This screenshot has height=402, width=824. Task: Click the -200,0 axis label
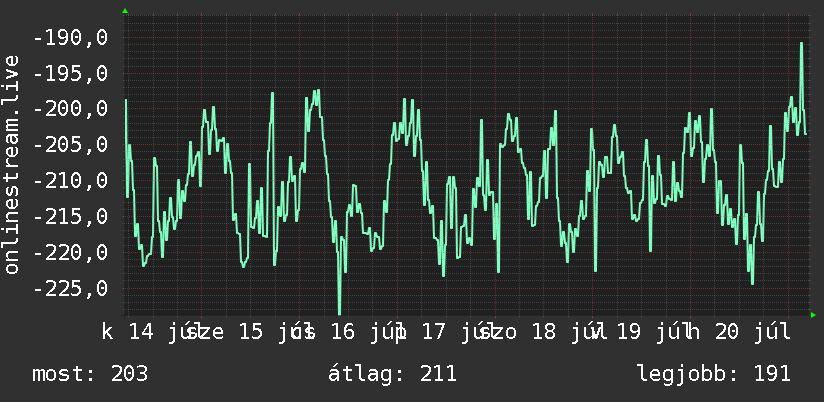(71, 109)
